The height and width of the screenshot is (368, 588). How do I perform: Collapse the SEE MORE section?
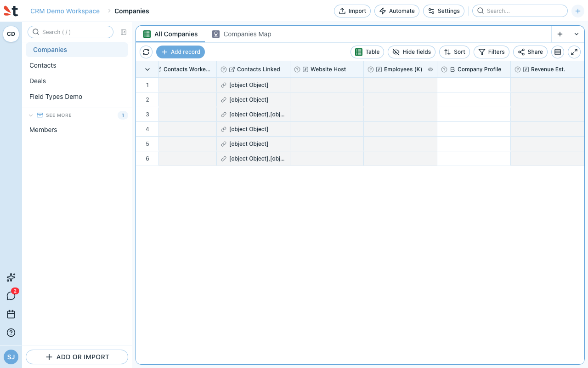pyautogui.click(x=31, y=115)
